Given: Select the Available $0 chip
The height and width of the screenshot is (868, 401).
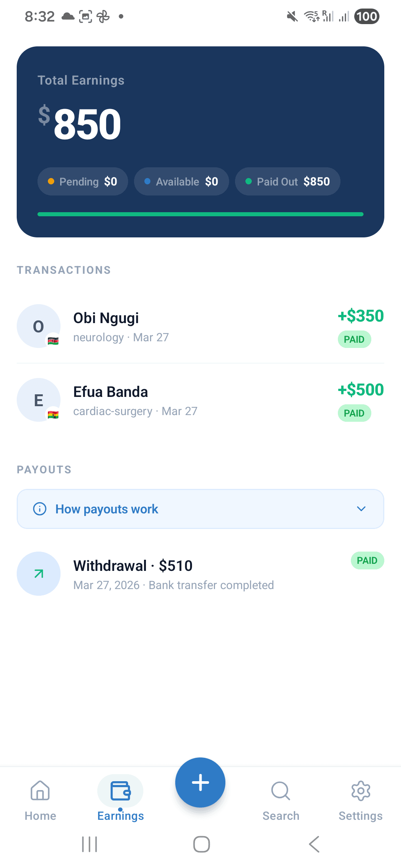Looking at the screenshot, I should (x=181, y=181).
